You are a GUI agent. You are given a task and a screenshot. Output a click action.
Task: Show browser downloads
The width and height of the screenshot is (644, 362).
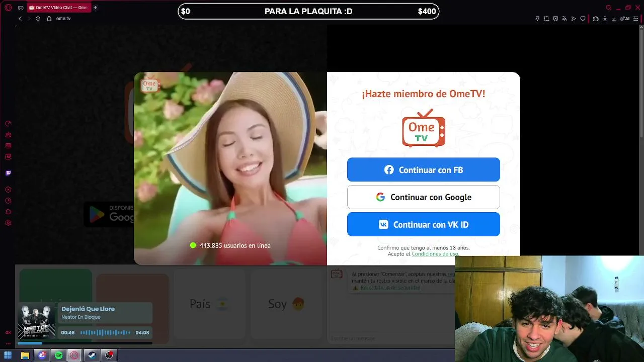[614, 19]
